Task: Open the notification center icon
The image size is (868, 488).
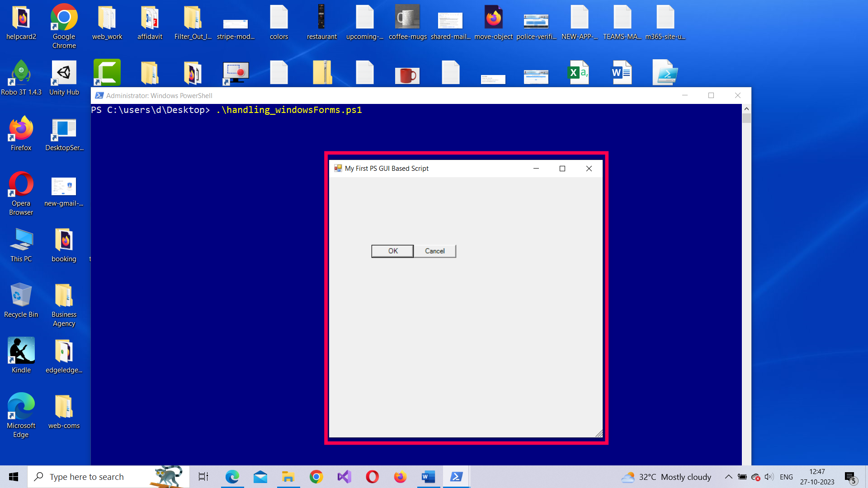Action: [x=850, y=477]
